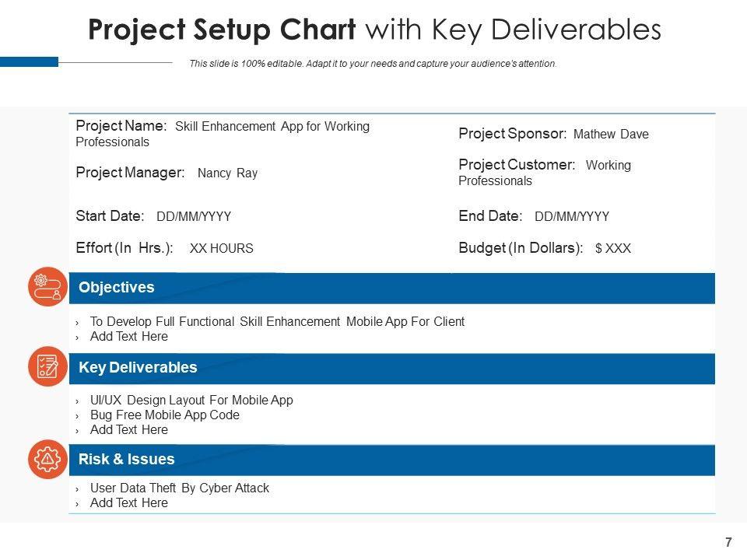Click the Start Date DD/MM/YYYY value

pyautogui.click(x=194, y=217)
